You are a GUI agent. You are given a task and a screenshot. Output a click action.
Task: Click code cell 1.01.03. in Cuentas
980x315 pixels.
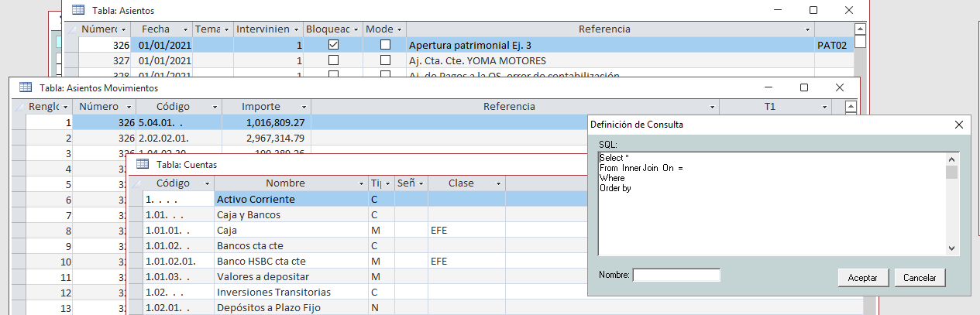(x=178, y=276)
